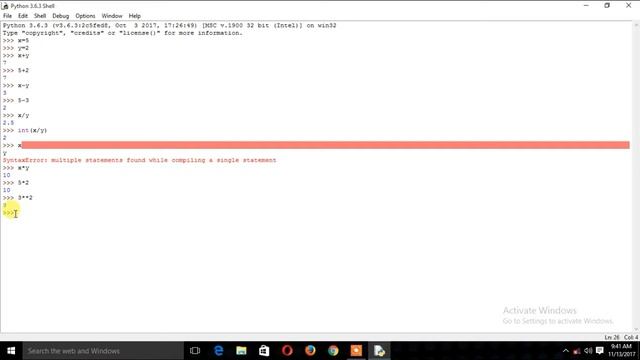
Task: Click the vertical scrollbar down arrow
Action: (x=636, y=330)
